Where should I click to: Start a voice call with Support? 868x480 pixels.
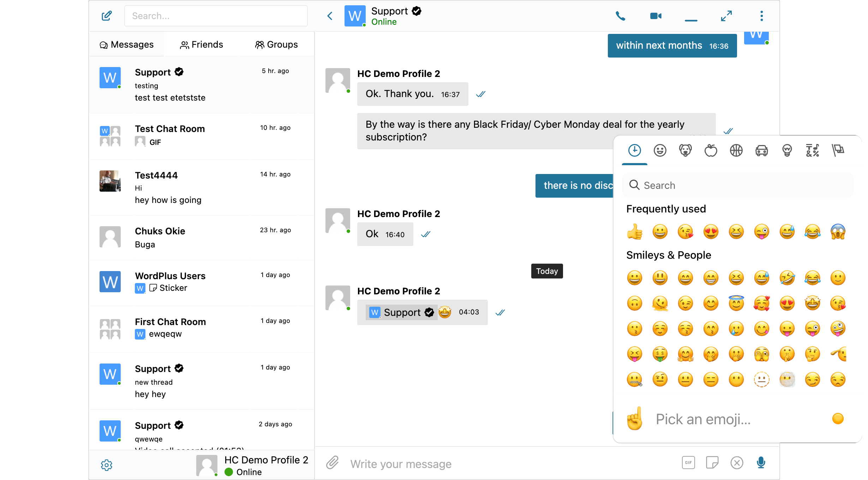(x=621, y=16)
